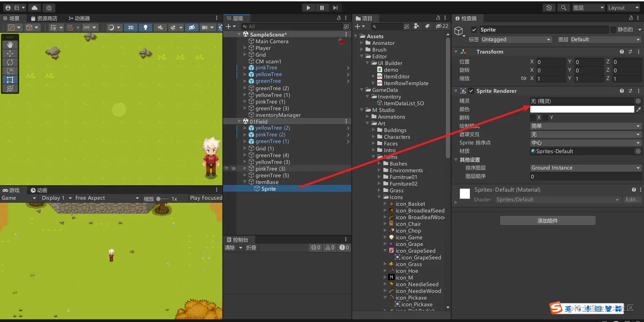Select the Transform combined tool
The width and height of the screenshot is (644, 322).
tap(10, 88)
